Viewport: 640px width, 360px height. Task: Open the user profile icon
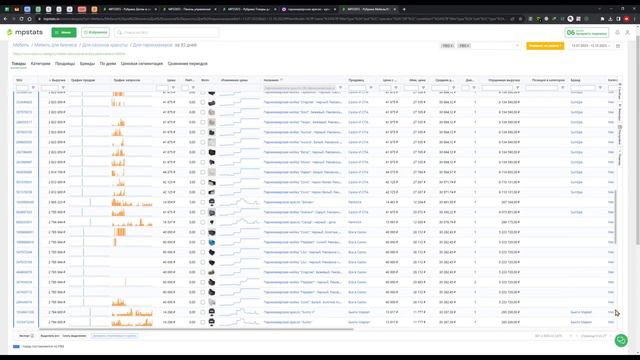pos(628,32)
